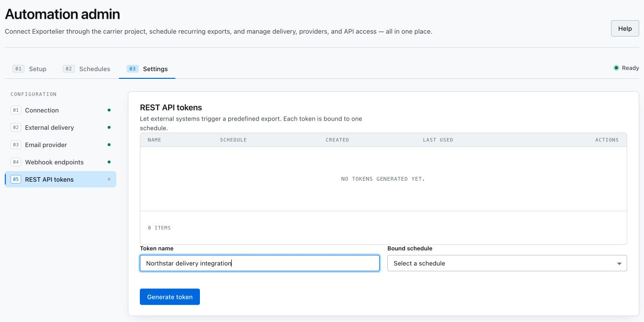Click the Actions column header

point(607,140)
